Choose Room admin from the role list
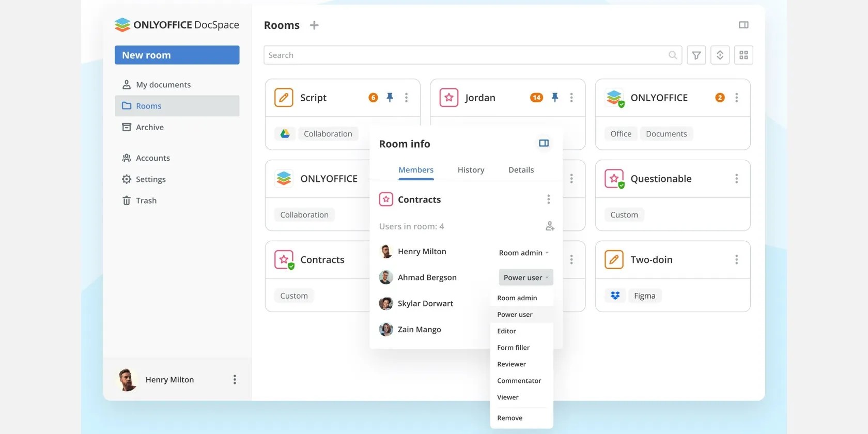The height and width of the screenshot is (434, 868). 521,298
